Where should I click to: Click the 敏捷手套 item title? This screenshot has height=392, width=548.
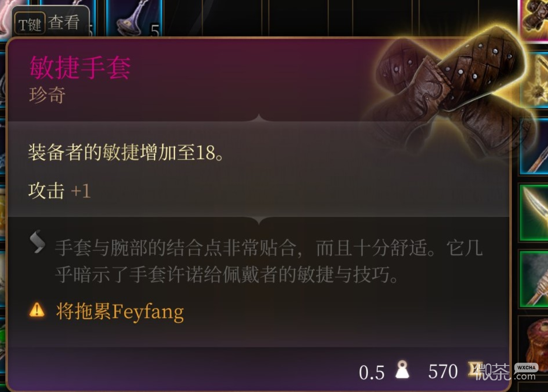point(80,67)
